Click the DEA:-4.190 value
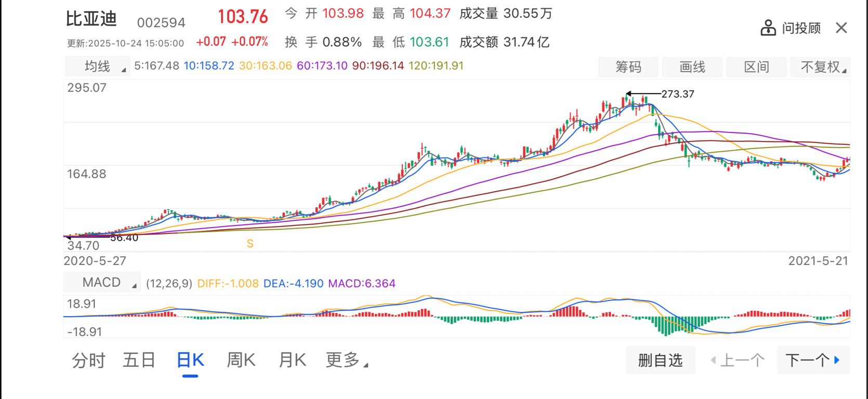Screen dimensions: 868x399 pyautogui.click(x=294, y=284)
